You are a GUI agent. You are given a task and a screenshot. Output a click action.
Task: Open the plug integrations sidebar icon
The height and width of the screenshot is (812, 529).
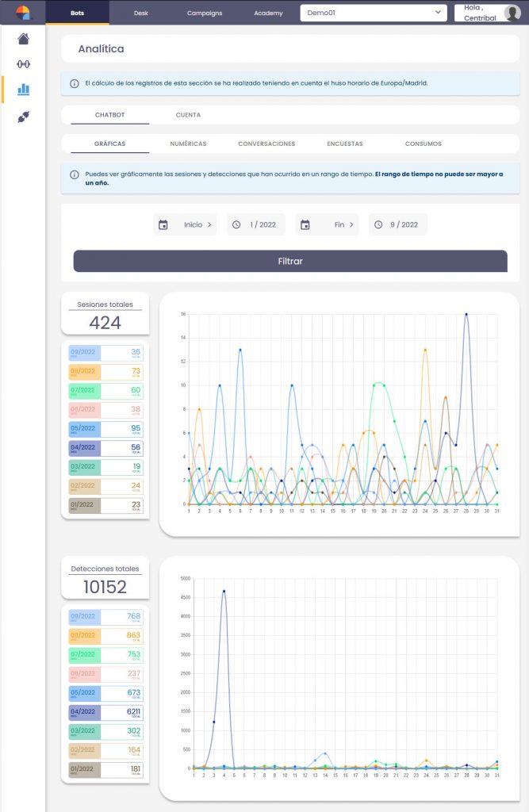coord(23,117)
